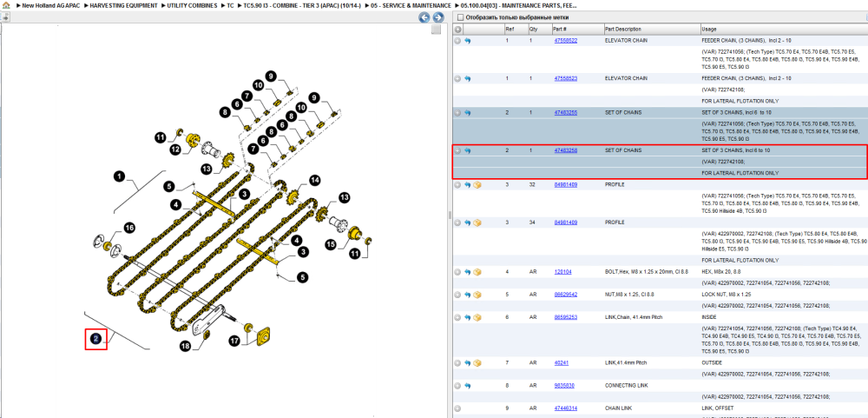This screenshot has height=418, width=868.
Task: Go to the home page icon
Action: (x=6, y=5)
